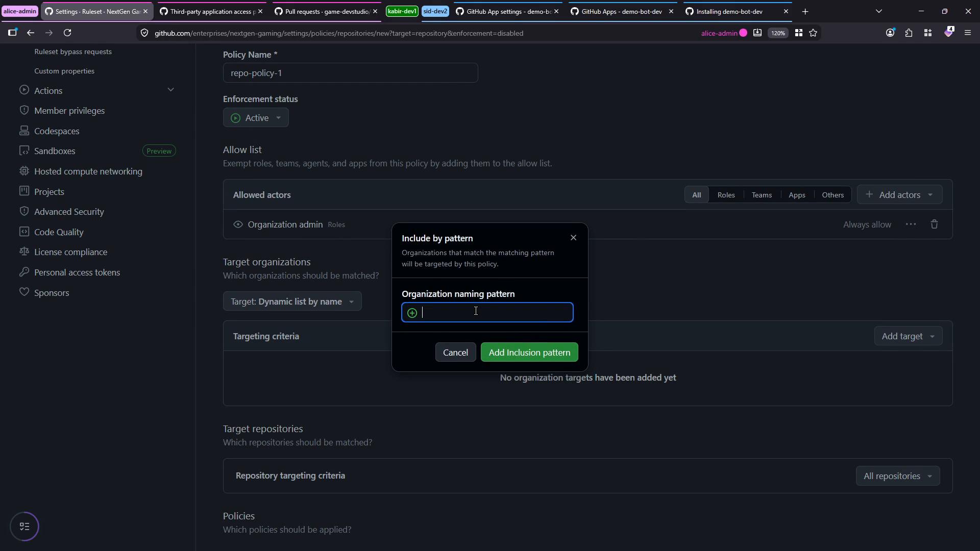Select the Others filter tab
This screenshot has width=980, height=551.
[832, 195]
